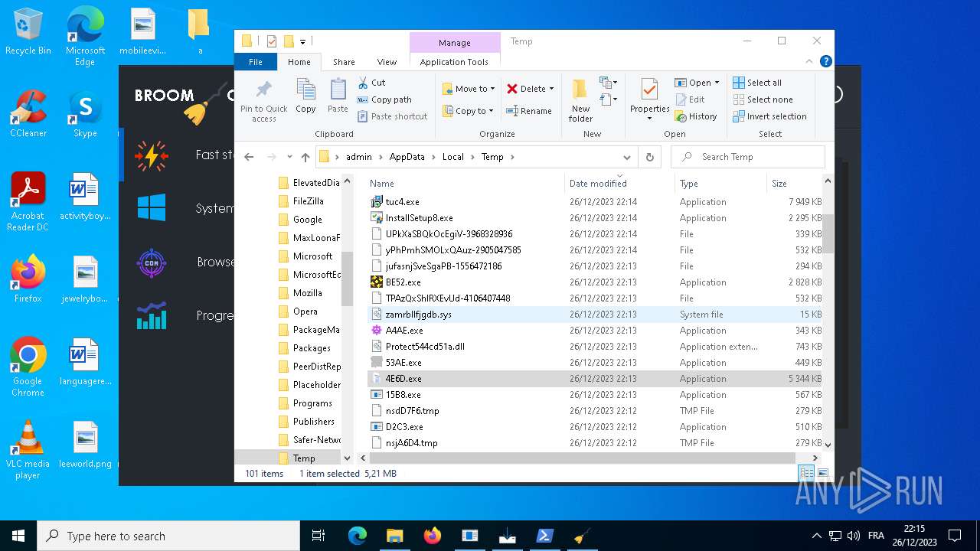Click the Windows System icon in Broom
Image resolution: width=980 pixels, height=551 pixels.
(x=152, y=208)
